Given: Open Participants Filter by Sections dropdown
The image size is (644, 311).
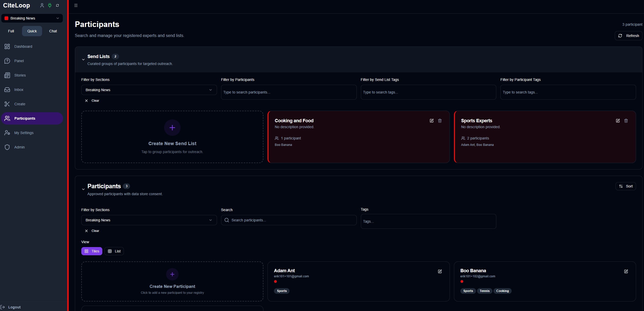Looking at the screenshot, I should coord(149,220).
